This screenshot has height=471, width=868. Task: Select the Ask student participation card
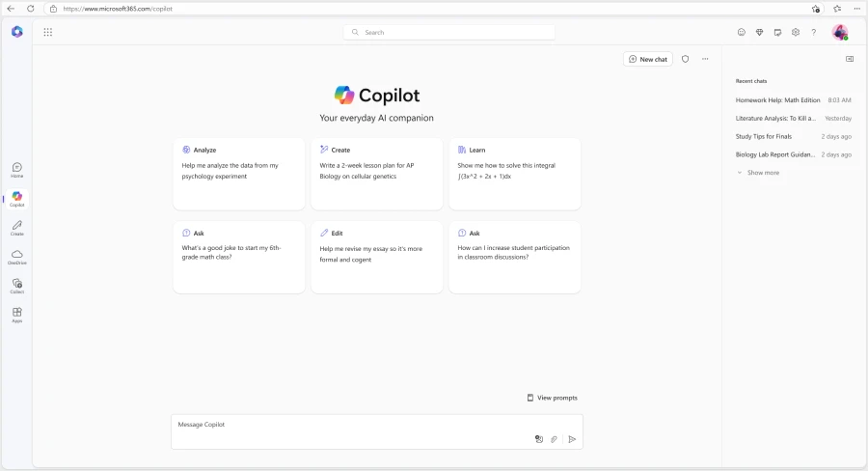click(x=515, y=257)
